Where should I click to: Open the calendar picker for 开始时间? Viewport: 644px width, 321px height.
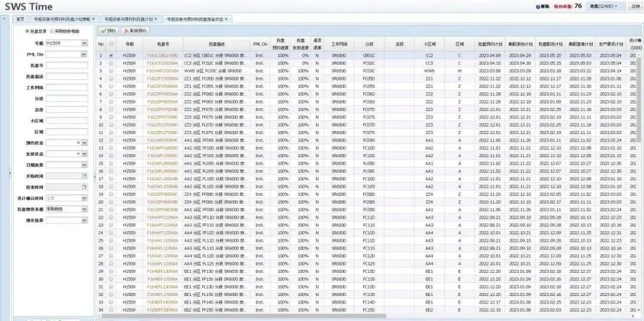pos(84,176)
